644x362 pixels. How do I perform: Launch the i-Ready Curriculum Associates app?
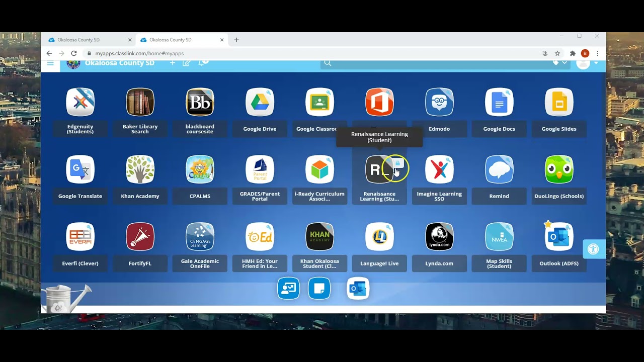(x=319, y=169)
